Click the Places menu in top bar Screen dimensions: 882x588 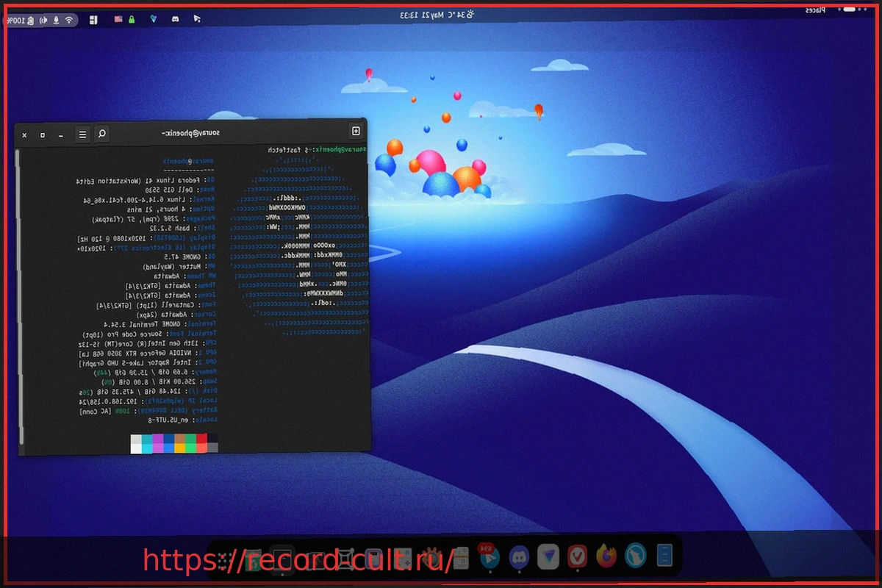click(814, 10)
